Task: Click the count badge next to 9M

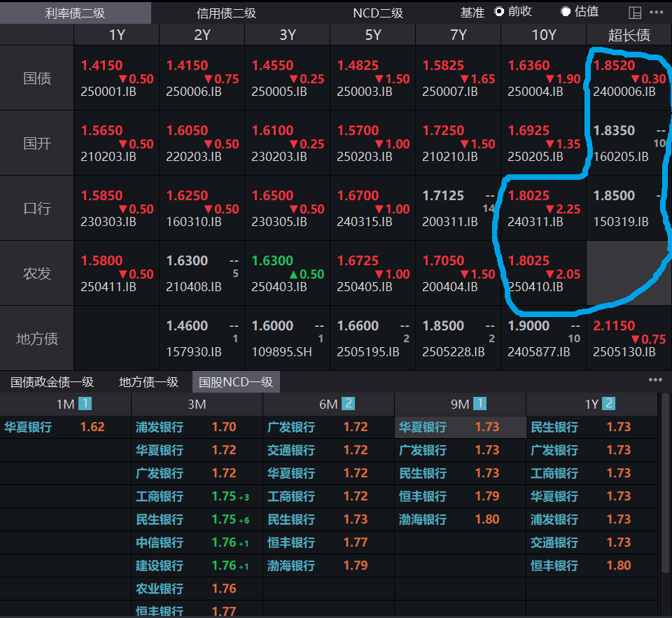Action: (x=479, y=403)
